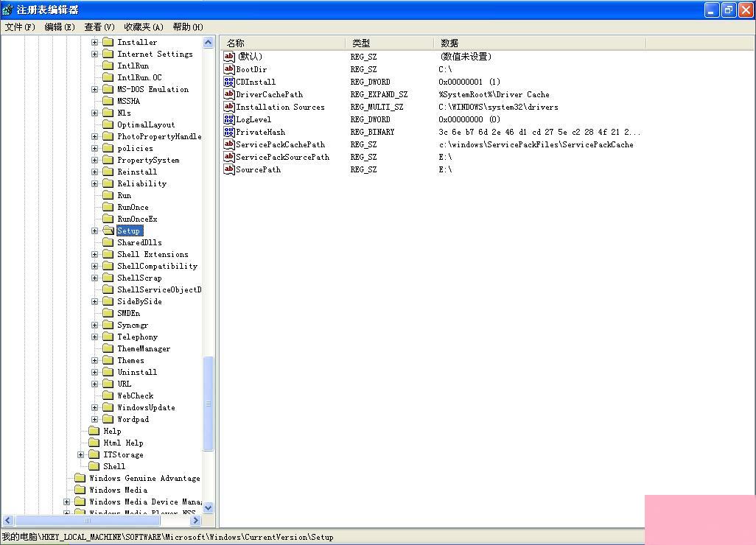
Task: Expand the Windows Media Device Manager key
Action: [66, 502]
